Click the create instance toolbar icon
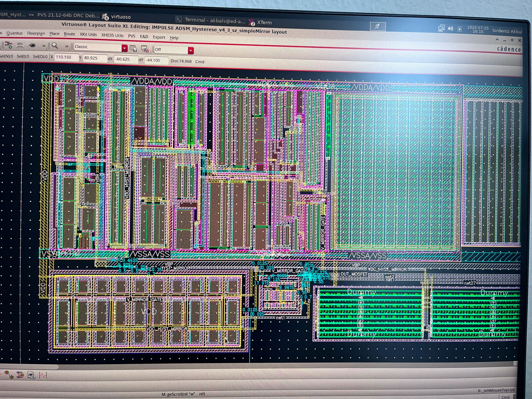The image size is (532, 399). coord(8,45)
